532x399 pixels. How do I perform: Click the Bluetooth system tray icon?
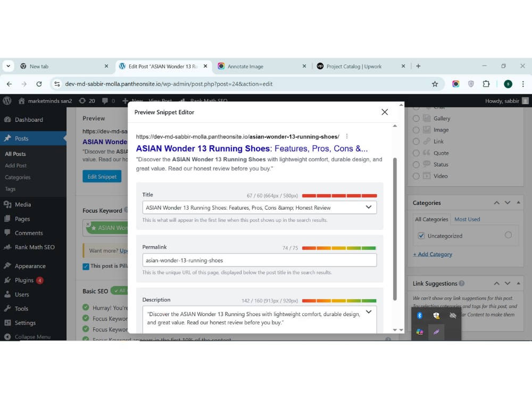tap(420, 315)
